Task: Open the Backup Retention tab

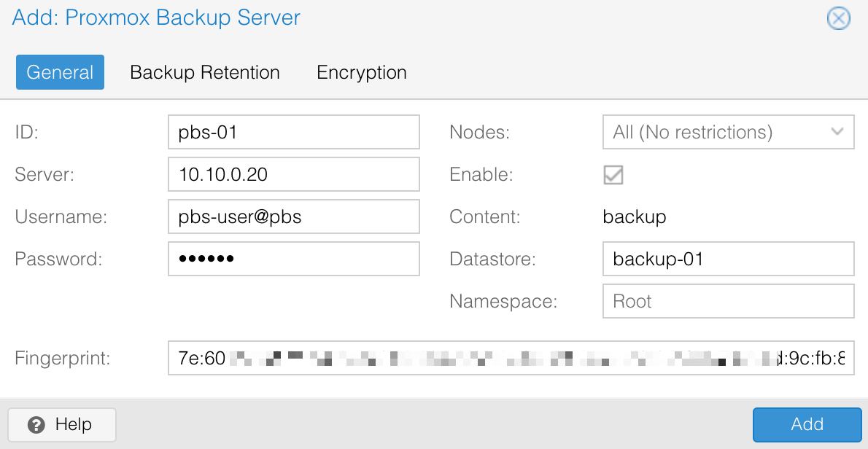Action: (x=205, y=72)
